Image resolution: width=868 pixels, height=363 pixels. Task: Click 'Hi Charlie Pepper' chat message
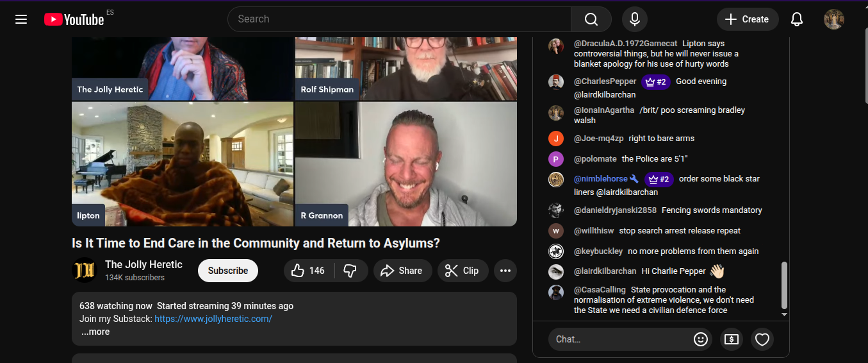click(674, 271)
